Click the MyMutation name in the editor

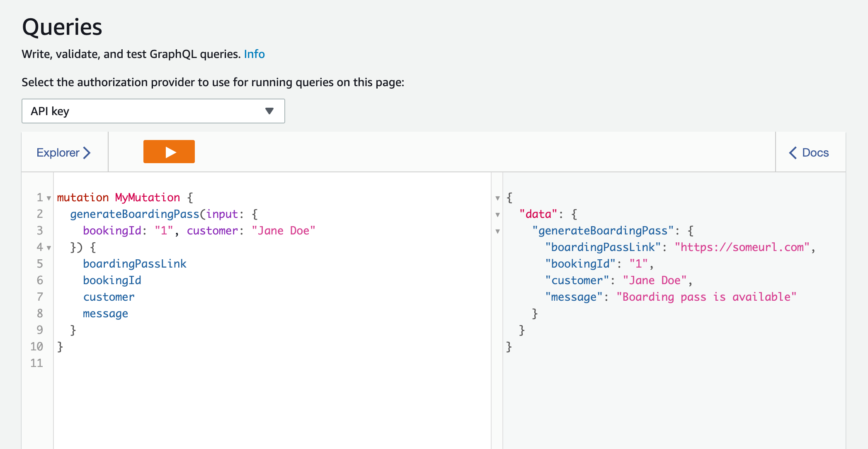[x=148, y=198]
